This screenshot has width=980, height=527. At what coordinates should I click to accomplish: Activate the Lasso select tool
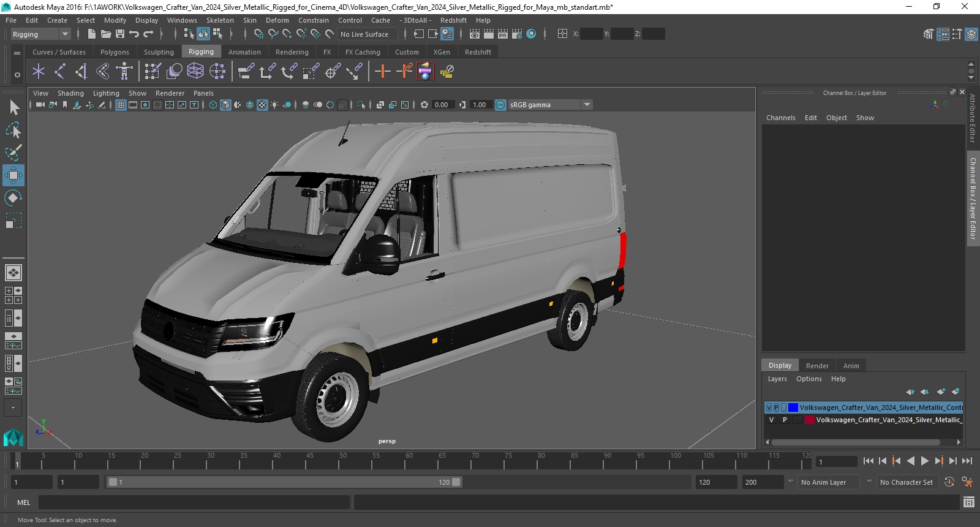pyautogui.click(x=13, y=130)
